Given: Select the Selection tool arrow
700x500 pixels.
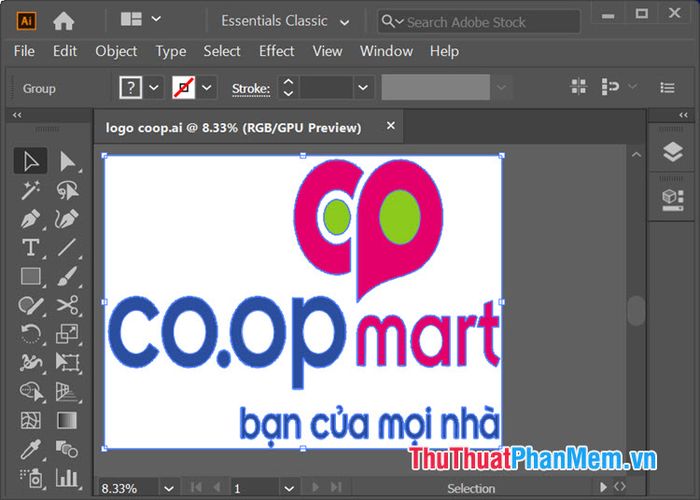Looking at the screenshot, I should (30, 161).
